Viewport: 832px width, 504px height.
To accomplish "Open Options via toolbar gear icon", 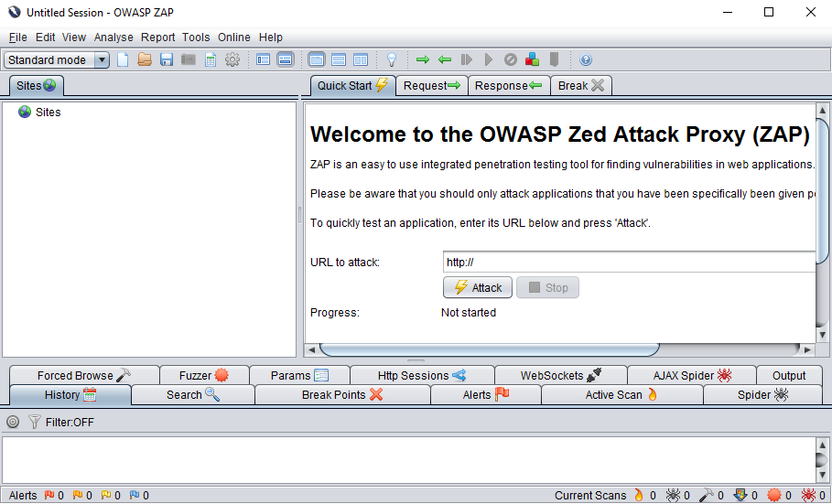I will pos(232,59).
